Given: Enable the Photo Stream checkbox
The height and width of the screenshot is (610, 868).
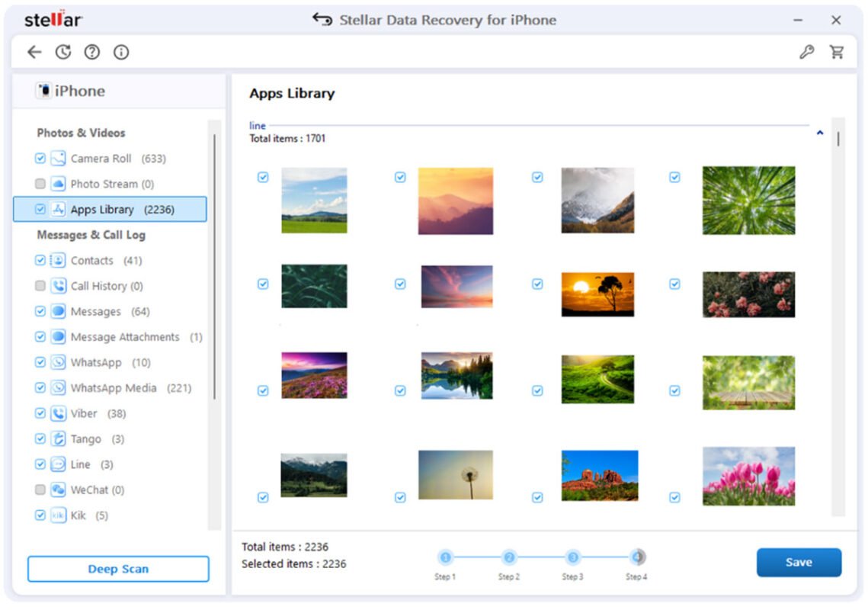Looking at the screenshot, I should 40,184.
